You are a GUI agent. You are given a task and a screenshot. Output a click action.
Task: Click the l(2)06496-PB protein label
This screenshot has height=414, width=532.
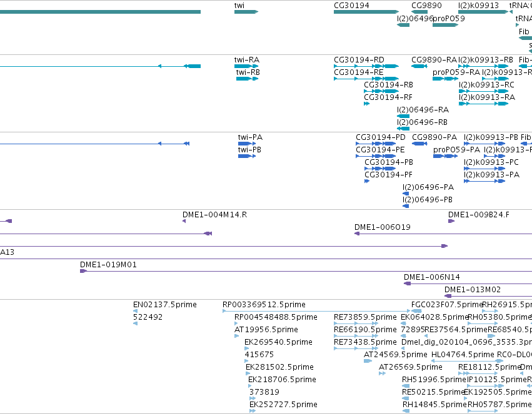click(x=428, y=200)
